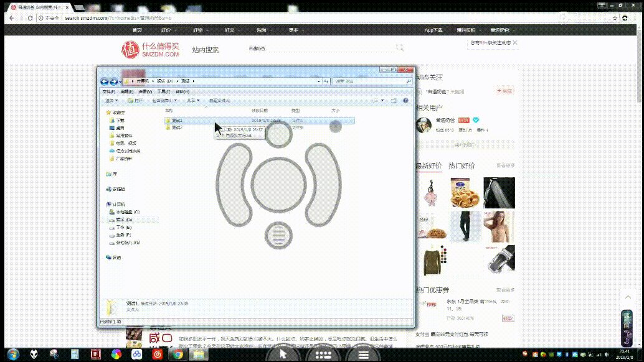Toggle the Explorer preview pane button

pyautogui.click(x=394, y=100)
